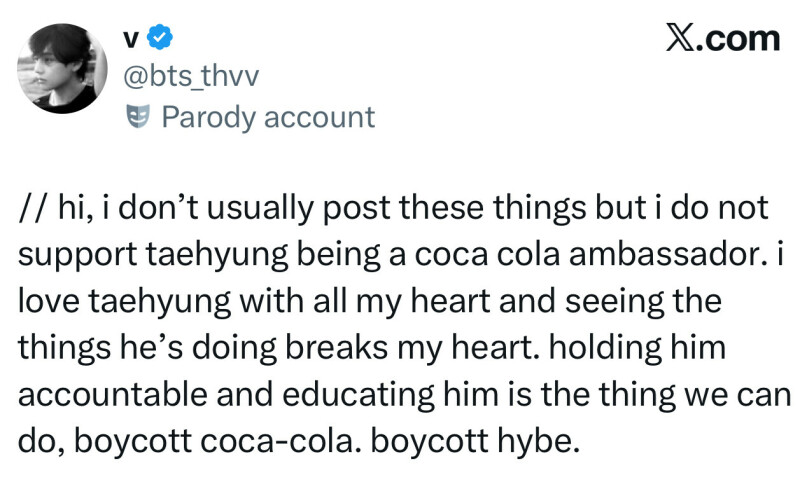Image resolution: width=800 pixels, height=489 pixels.
Task: Open the display name "V" profile
Action: (x=131, y=39)
